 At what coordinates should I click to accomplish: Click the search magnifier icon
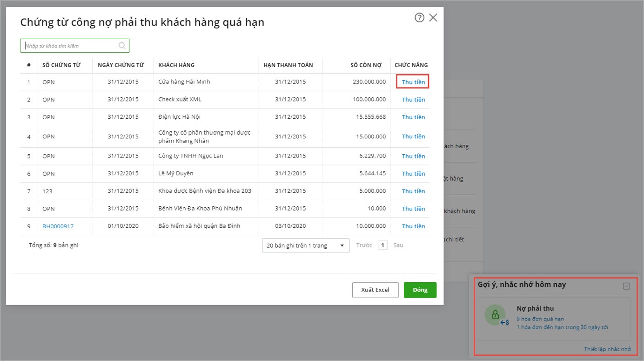(122, 46)
